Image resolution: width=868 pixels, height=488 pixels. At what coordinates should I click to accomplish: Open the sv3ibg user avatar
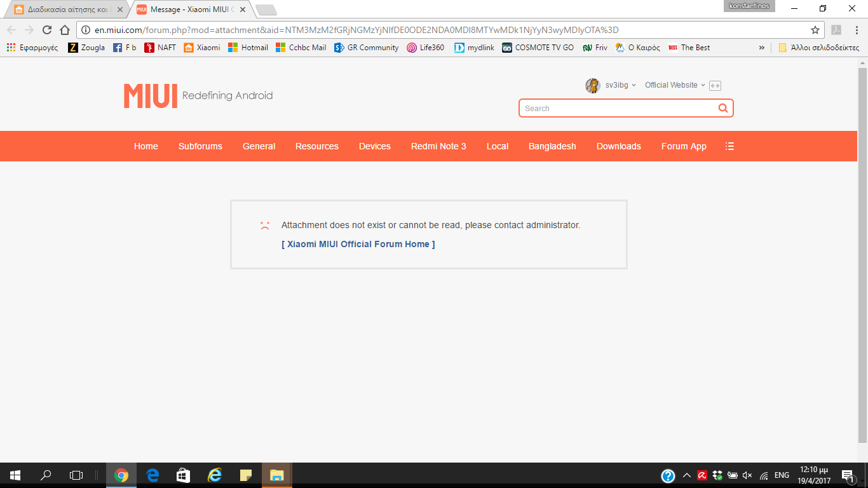(x=592, y=86)
